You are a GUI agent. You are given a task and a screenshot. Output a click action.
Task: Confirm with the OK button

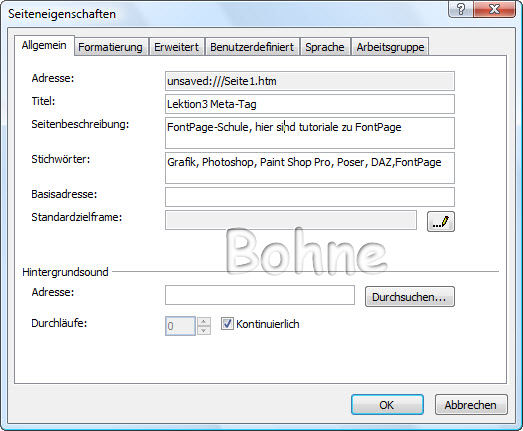[x=387, y=405]
